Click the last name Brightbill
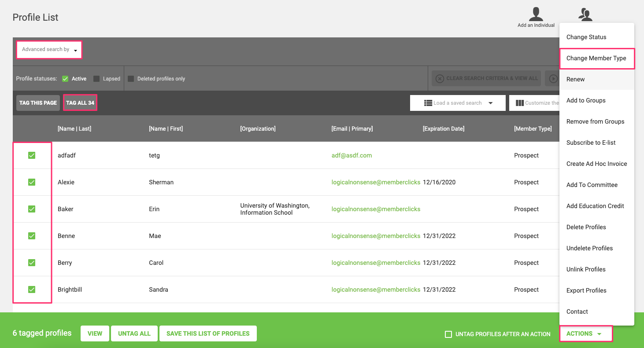Viewport: 644px width, 348px height. coord(70,289)
